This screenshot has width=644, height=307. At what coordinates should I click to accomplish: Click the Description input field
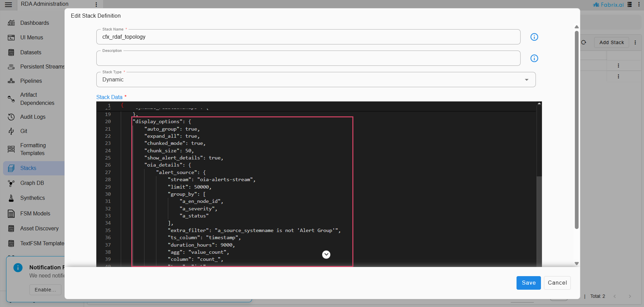point(308,58)
